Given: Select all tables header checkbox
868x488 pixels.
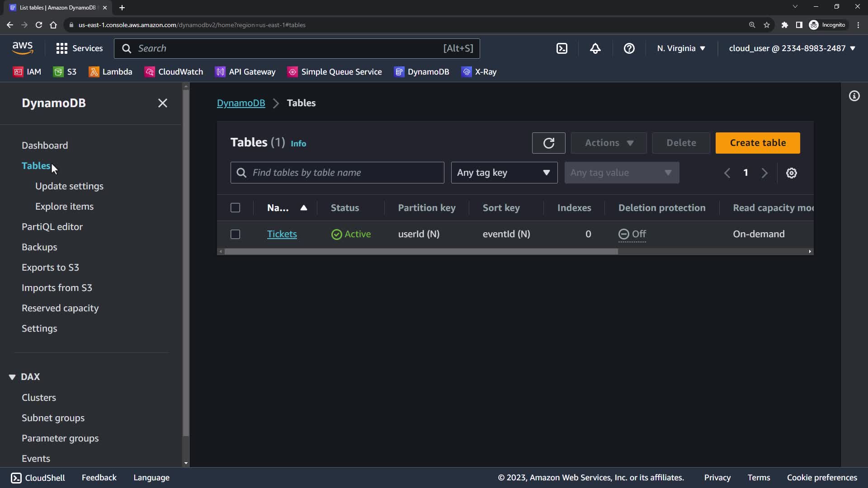Looking at the screenshot, I should pyautogui.click(x=235, y=208).
